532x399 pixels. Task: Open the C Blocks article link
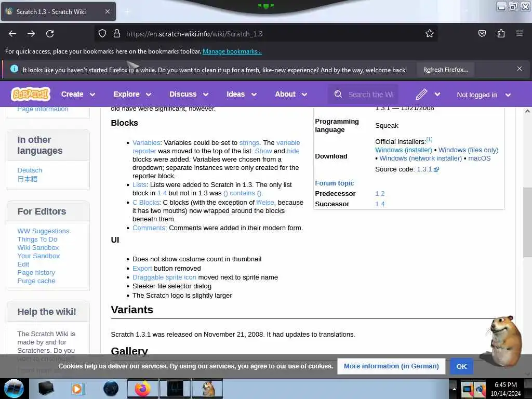145,202
